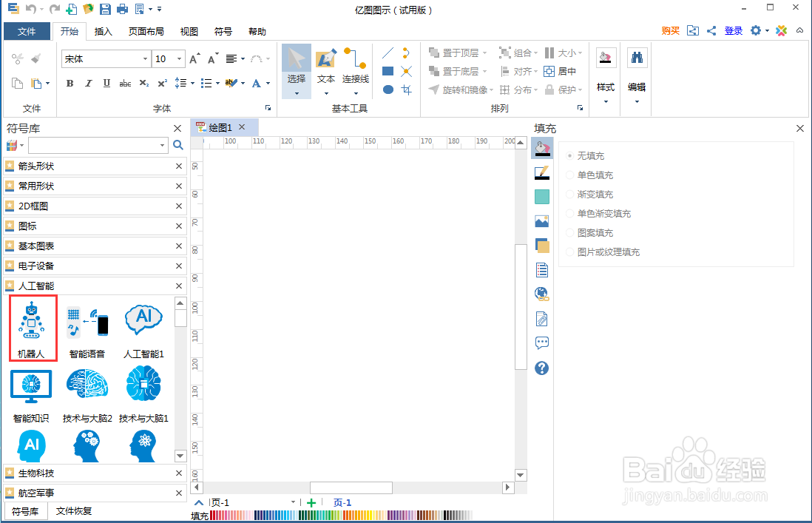Viewport: 812px width, 523px height.
Task: Select 图片或纹理填充 option
Action: pyautogui.click(x=603, y=252)
